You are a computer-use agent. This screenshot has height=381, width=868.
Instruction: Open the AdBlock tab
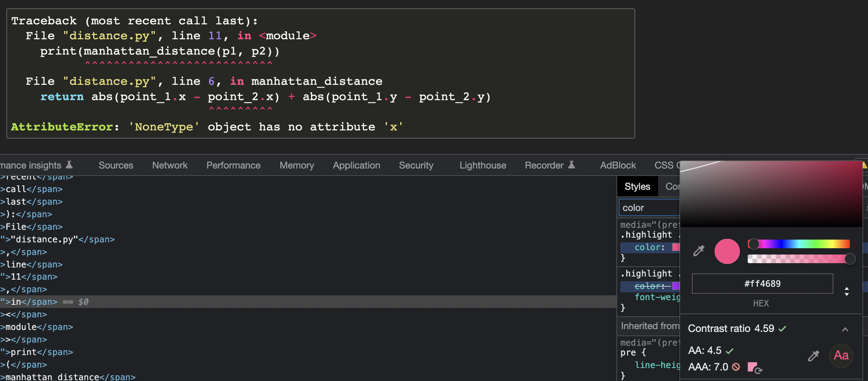tap(618, 165)
